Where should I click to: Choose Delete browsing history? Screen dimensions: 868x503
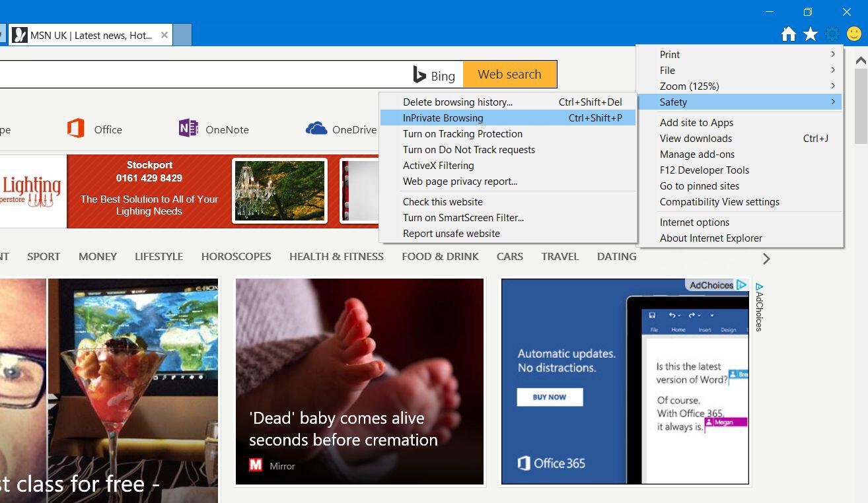click(508, 102)
